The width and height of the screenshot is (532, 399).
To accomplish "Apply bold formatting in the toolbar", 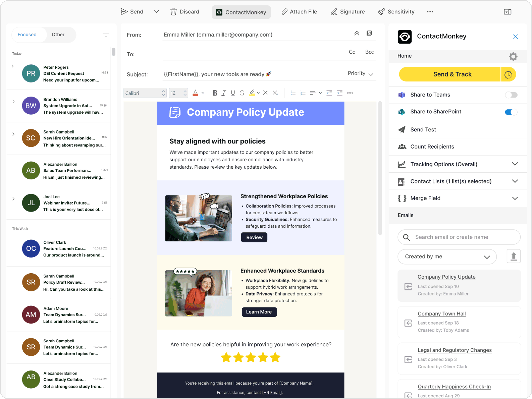I will [x=215, y=93].
